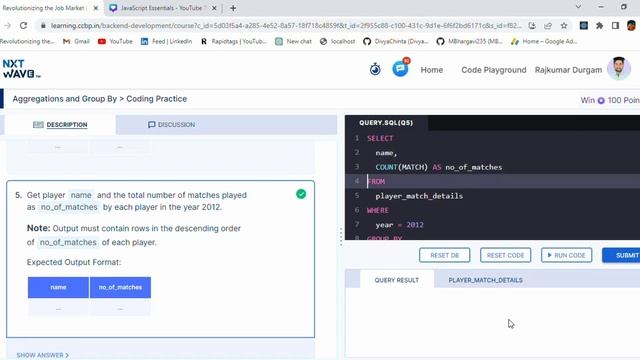The height and width of the screenshot is (360, 640).
Task: Click the Reset DB button
Action: (444, 255)
